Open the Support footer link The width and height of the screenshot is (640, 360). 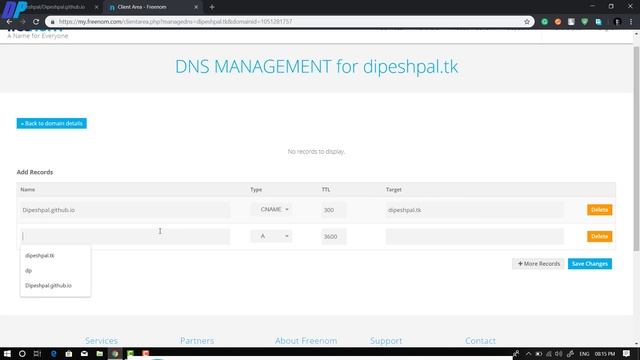[x=386, y=340]
